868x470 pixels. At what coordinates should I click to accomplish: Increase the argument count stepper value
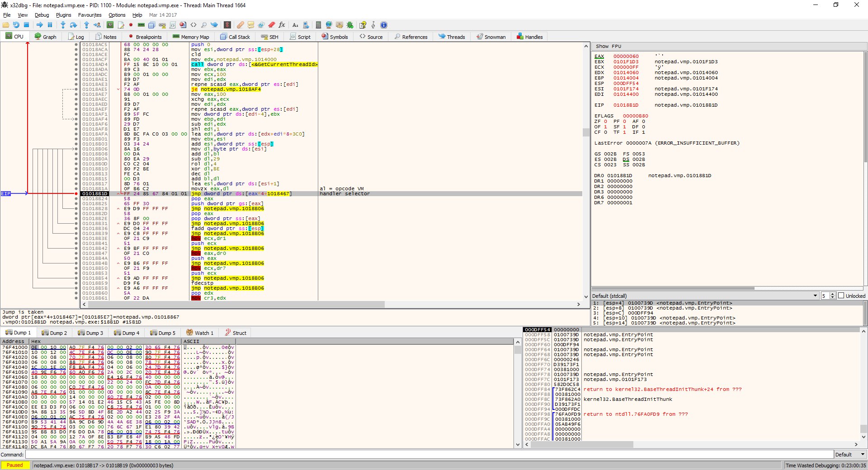(x=833, y=294)
